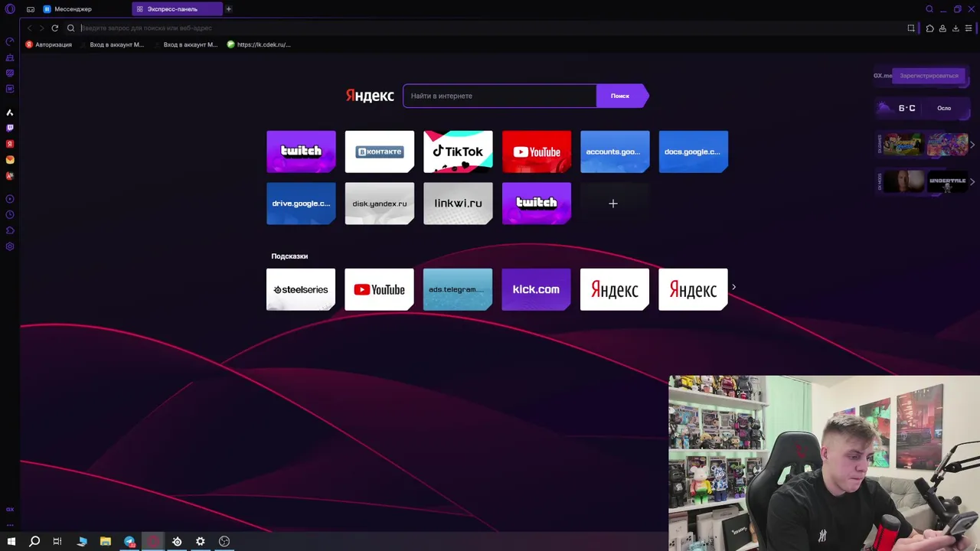The width and height of the screenshot is (980, 551).
Task: Click the Yandex Найти в интернете search field
Action: click(499, 96)
